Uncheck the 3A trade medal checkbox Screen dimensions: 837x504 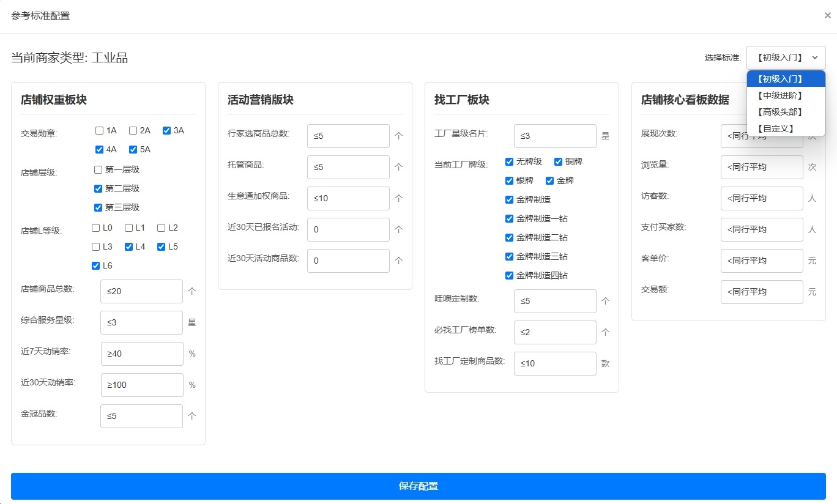[166, 130]
